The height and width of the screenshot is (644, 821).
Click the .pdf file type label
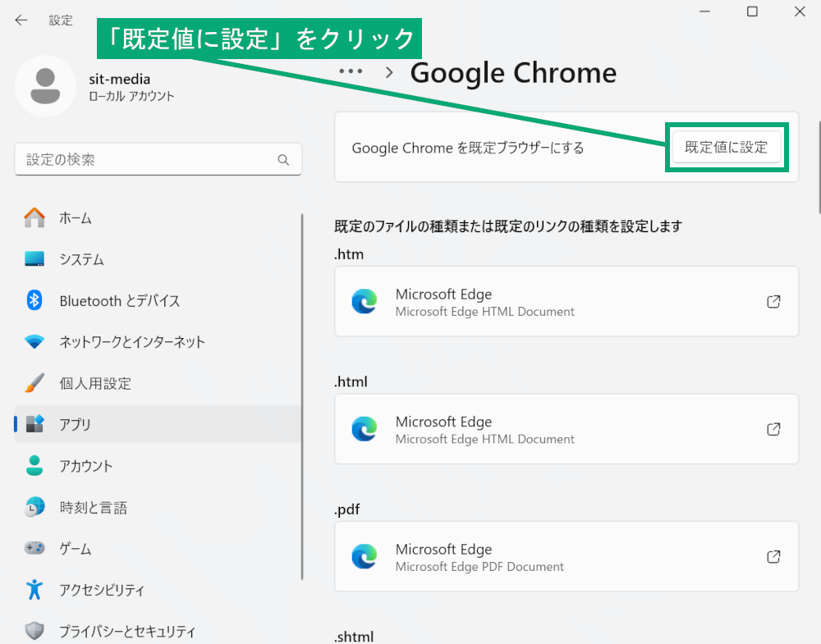click(x=347, y=509)
